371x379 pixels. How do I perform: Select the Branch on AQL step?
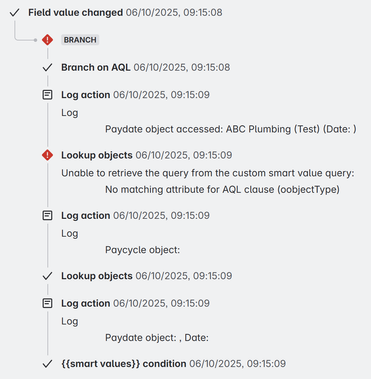[x=146, y=68]
